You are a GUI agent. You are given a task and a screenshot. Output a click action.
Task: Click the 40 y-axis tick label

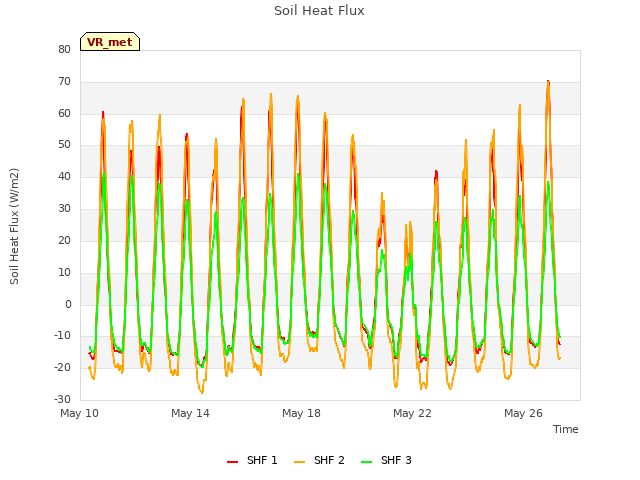click(x=64, y=176)
